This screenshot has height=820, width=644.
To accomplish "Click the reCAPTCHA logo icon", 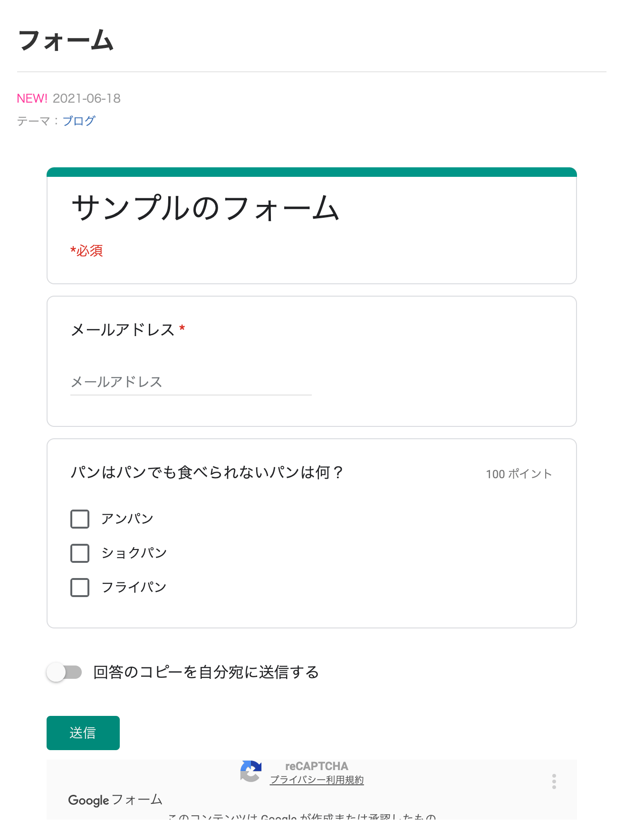I will pos(250,772).
